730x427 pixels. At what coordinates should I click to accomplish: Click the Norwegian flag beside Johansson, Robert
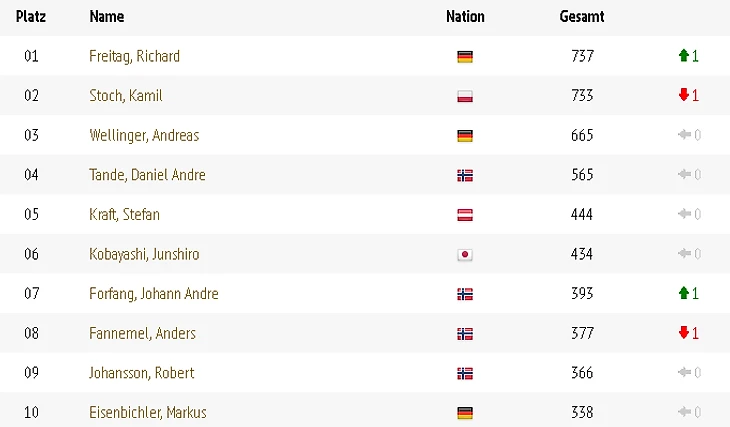(464, 373)
